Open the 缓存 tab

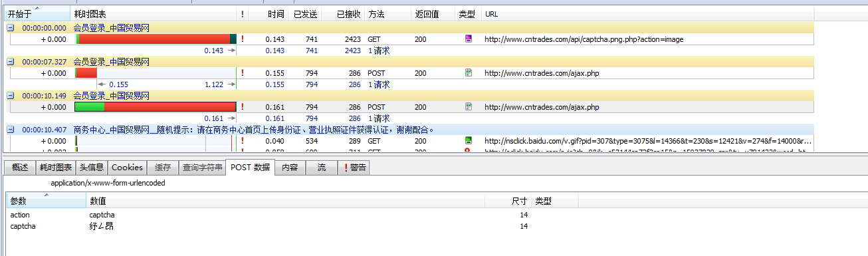162,168
